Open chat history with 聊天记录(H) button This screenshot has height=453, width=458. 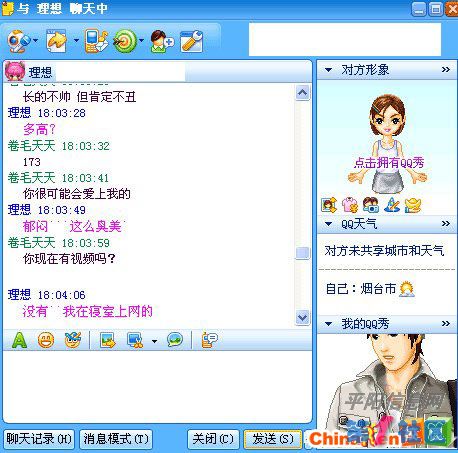[x=39, y=439]
